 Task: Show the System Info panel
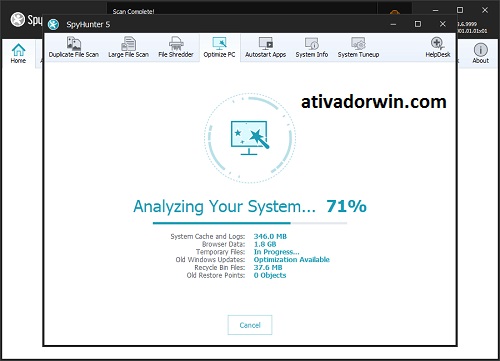[312, 48]
